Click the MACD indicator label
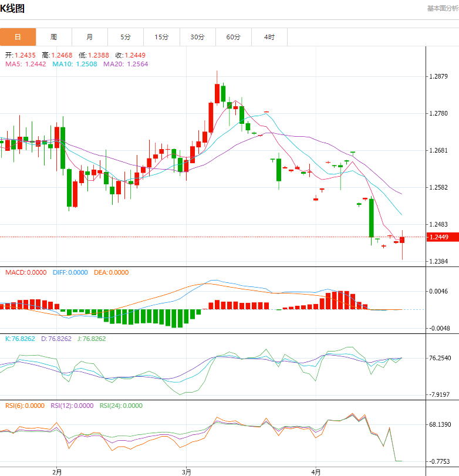 pos(25,272)
